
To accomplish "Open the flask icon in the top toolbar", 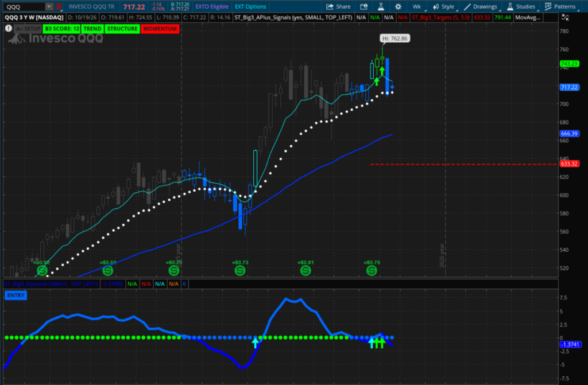I will click(x=381, y=6).
